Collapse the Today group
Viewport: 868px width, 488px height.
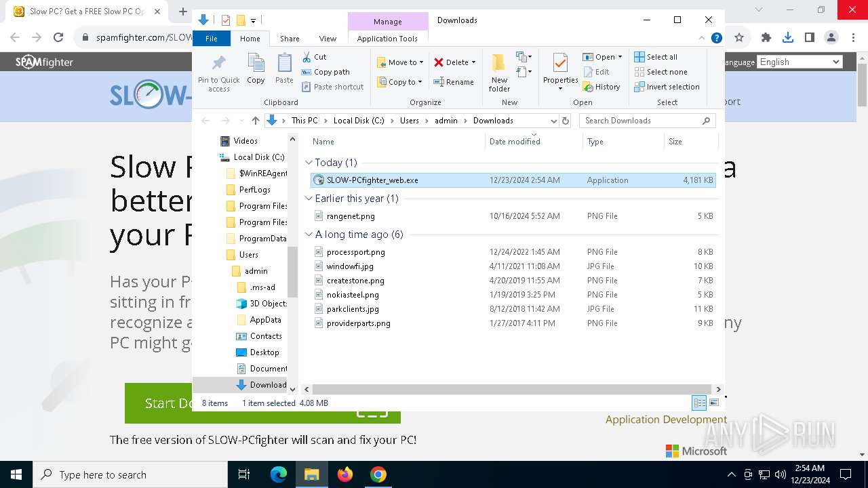point(309,163)
